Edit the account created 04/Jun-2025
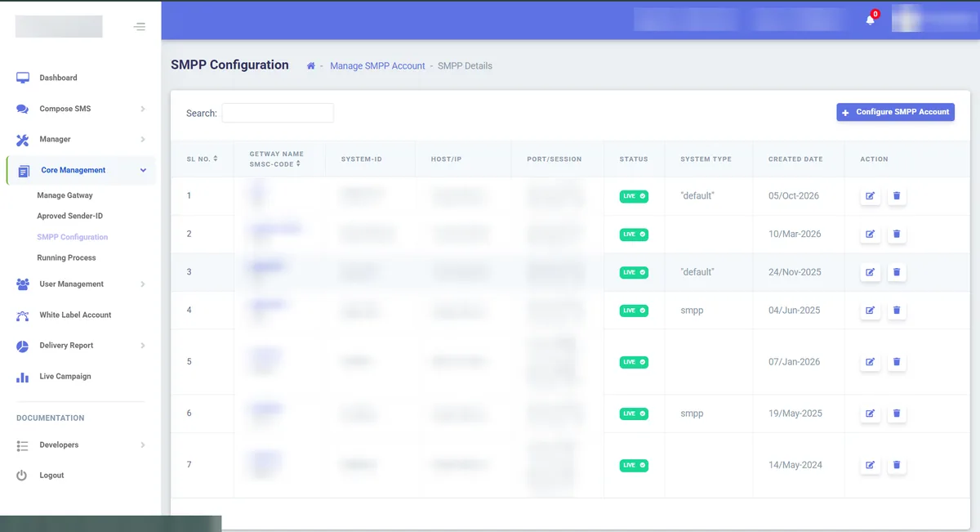The width and height of the screenshot is (980, 532). [x=871, y=311]
